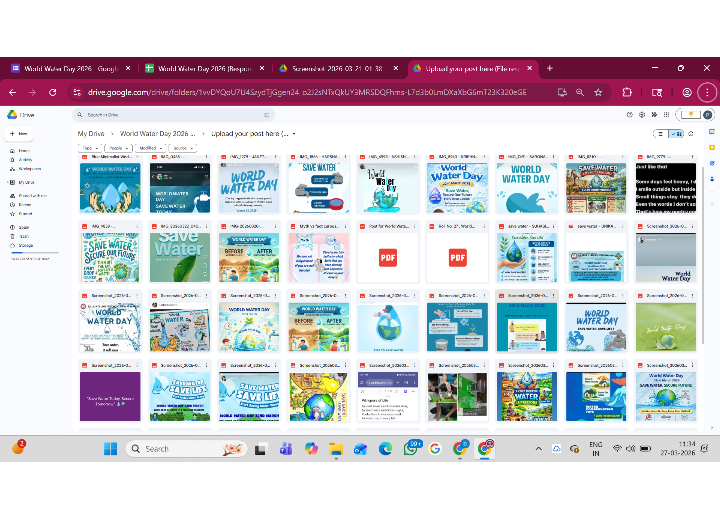Click the New button in Drive
The width and height of the screenshot is (720, 520).
[x=20, y=133]
